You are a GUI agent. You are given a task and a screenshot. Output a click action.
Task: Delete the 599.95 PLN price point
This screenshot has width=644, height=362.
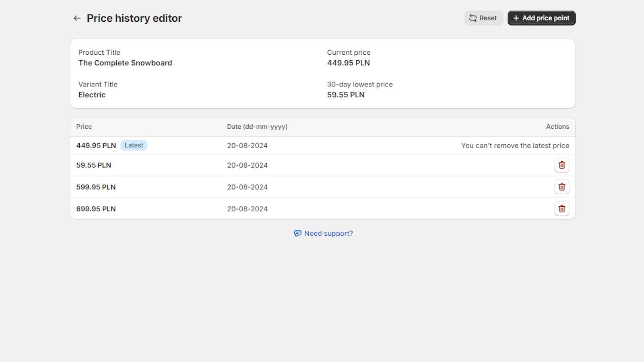[561, 187]
